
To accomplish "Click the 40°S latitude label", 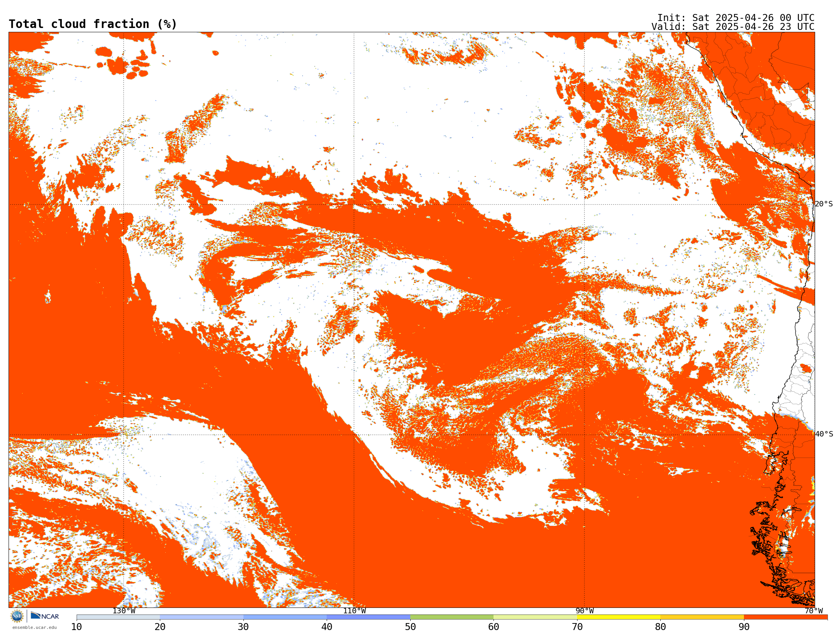I will tap(824, 434).
